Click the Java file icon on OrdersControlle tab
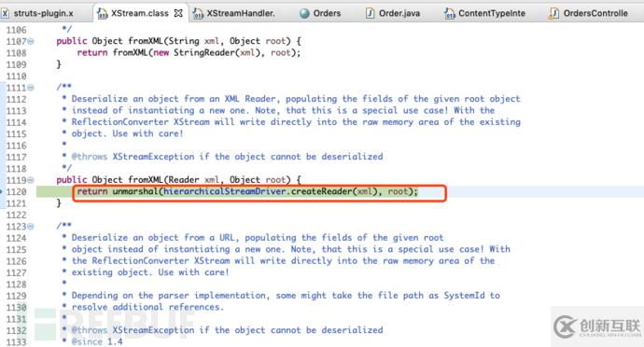 553,14
